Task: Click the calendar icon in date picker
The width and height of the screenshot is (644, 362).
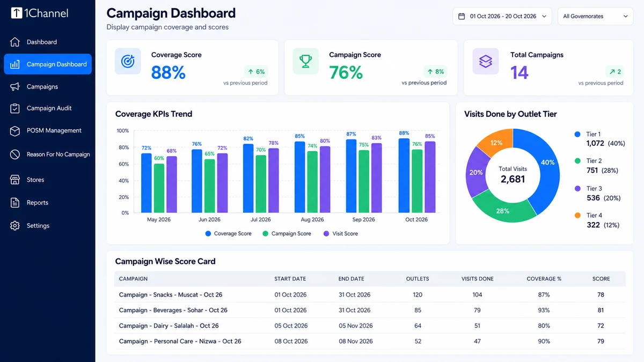Action: click(462, 16)
